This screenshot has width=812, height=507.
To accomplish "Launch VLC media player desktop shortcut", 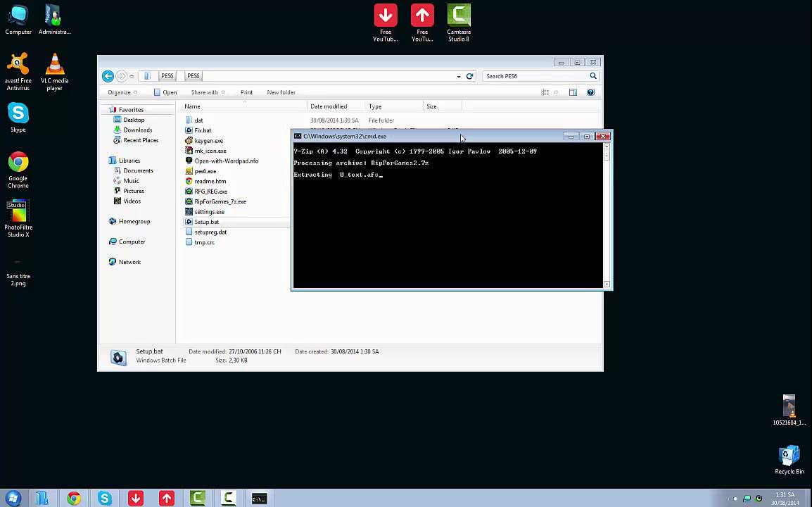I will pos(54,72).
